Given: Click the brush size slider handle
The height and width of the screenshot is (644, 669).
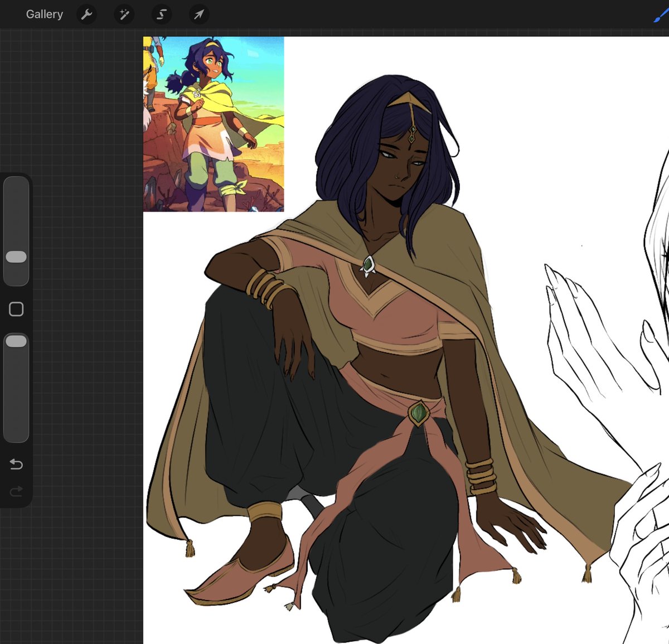Looking at the screenshot, I should point(16,256).
